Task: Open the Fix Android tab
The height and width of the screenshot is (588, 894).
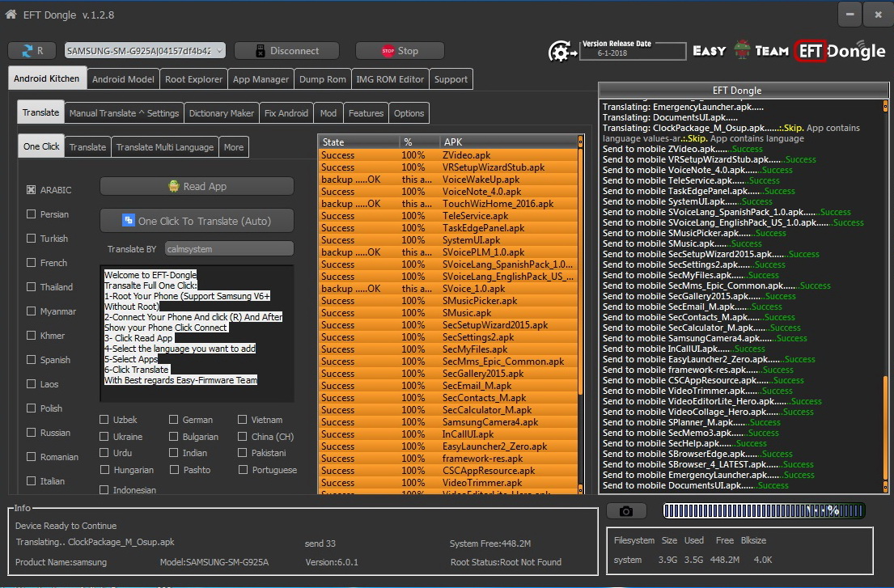Action: (286, 112)
